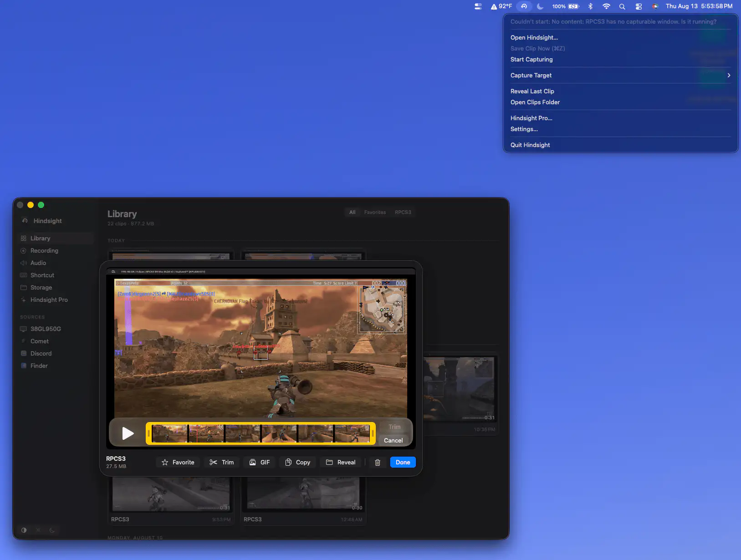Copy the clip to clipboard
741x560 pixels.
pyautogui.click(x=297, y=462)
